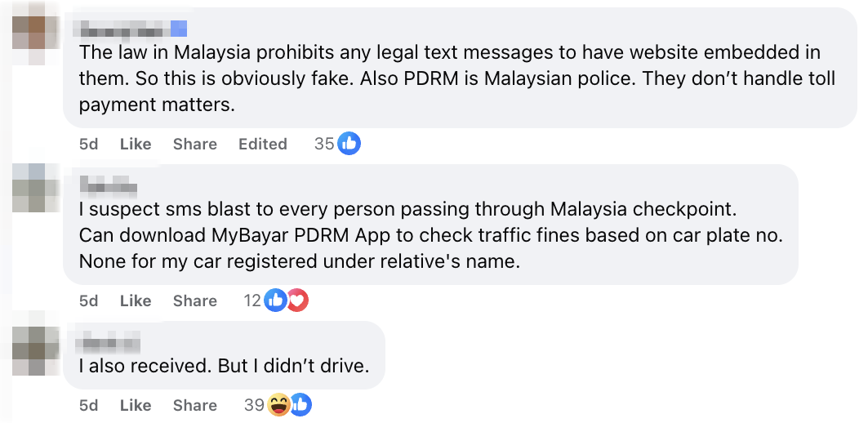Like the comment about Malaysian law prohibiting links
Screen dimensions: 868x423
[136, 144]
